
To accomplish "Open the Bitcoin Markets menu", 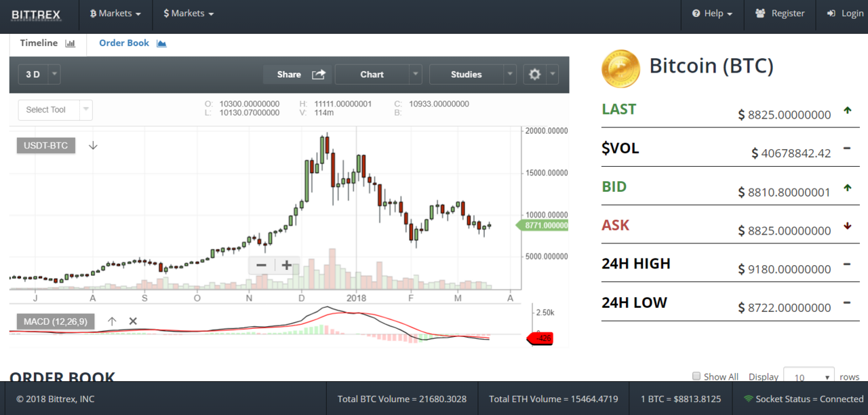I will tap(115, 14).
